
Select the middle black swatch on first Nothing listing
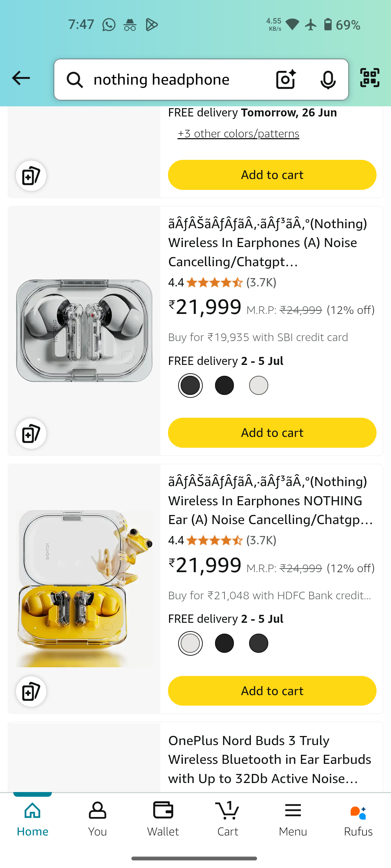pos(224,386)
